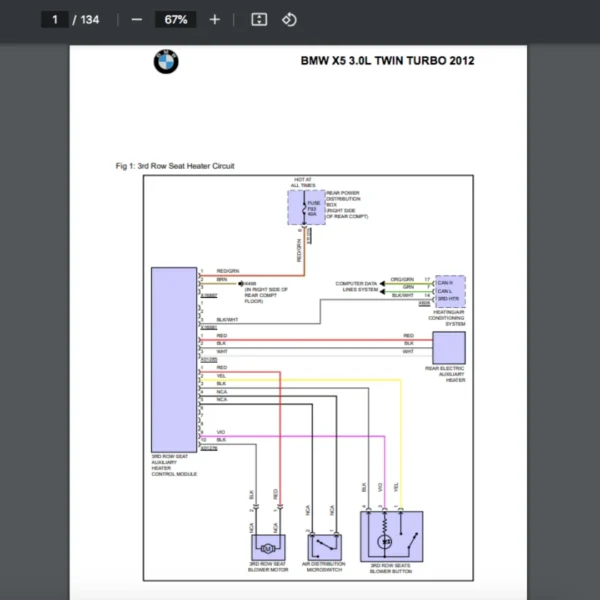Viewport: 600px width, 600px height.
Task: Click the Fuse F93 40A box
Action: (305, 208)
